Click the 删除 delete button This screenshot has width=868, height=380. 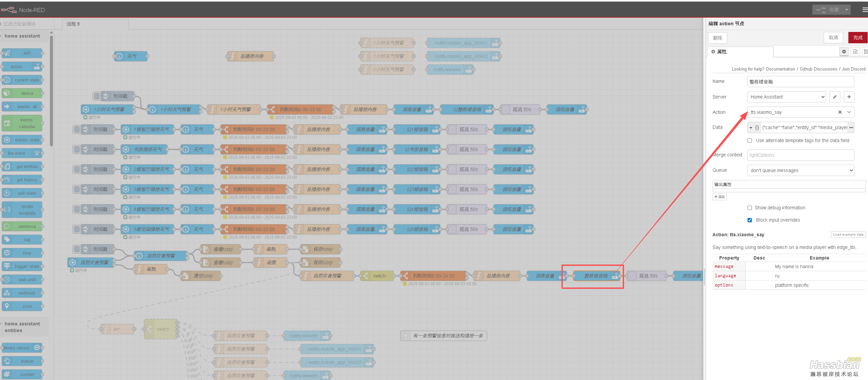pyautogui.click(x=717, y=38)
